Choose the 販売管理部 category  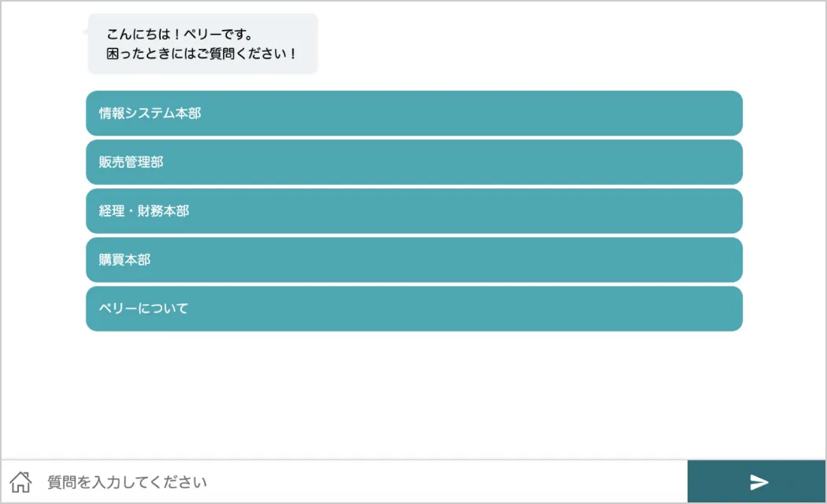point(414,162)
